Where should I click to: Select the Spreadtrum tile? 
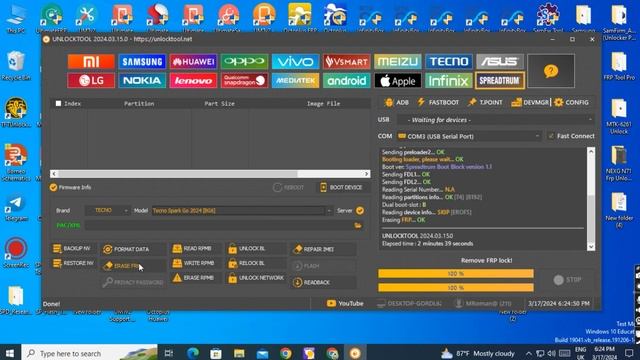point(500,80)
